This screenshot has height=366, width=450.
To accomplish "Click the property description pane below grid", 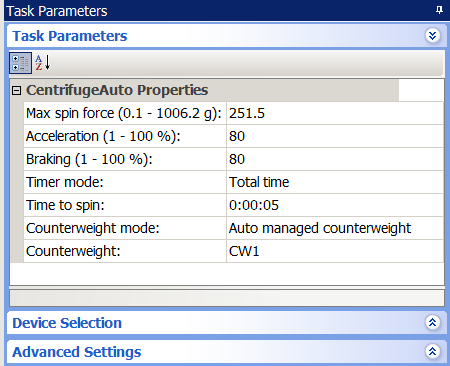I will coord(227,298).
